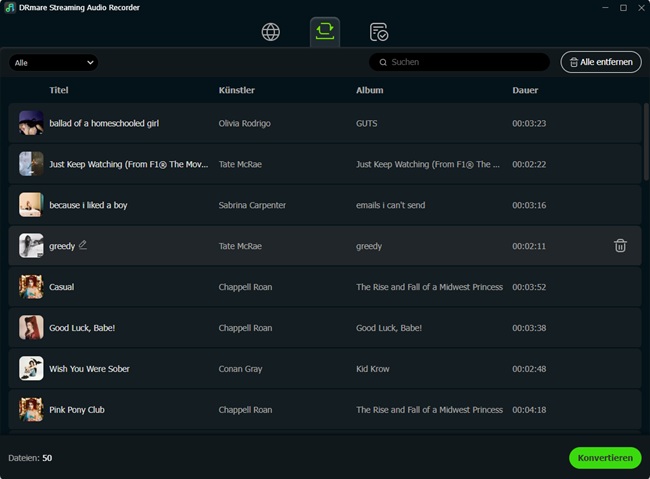Select the 'Casual' track title
Image resolution: width=650 pixels, height=479 pixels.
(x=61, y=287)
